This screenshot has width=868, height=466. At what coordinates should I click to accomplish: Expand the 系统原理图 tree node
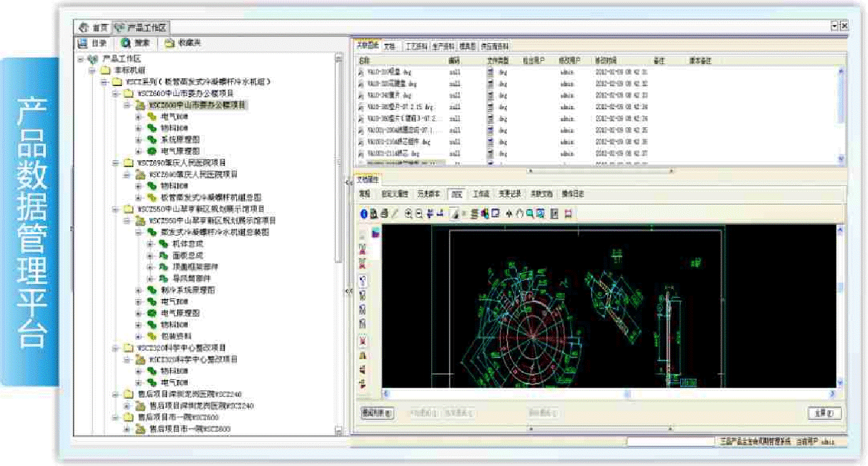coord(138,139)
